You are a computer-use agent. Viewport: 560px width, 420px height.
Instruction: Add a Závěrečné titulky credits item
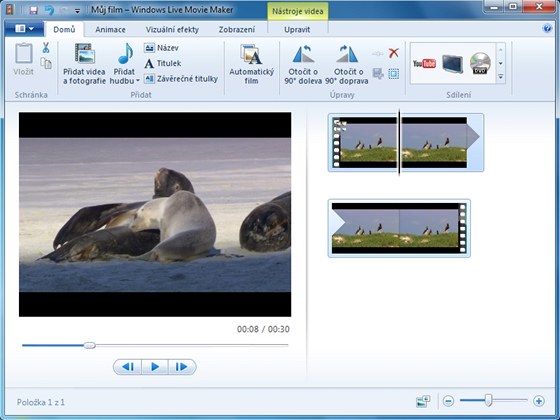pyautogui.click(x=181, y=79)
